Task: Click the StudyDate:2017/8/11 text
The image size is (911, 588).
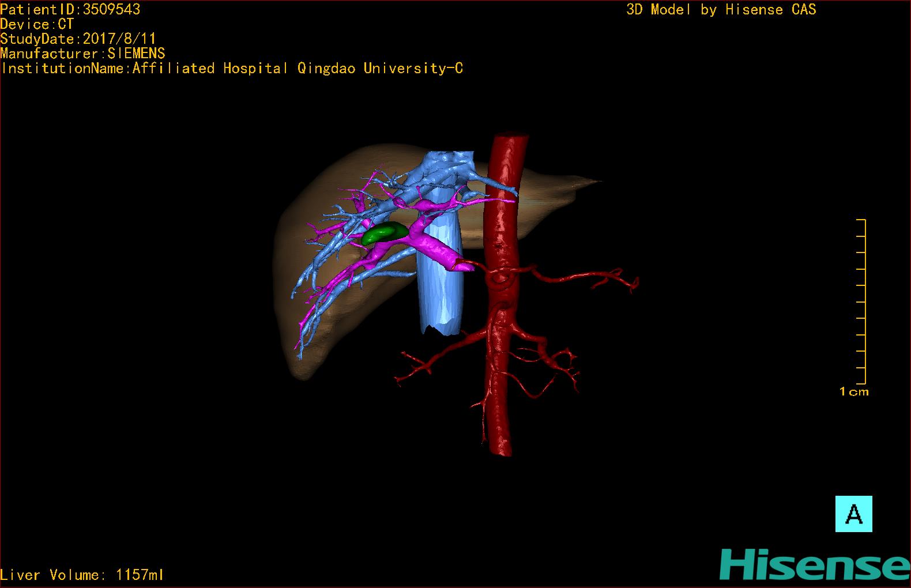Action: (78, 39)
